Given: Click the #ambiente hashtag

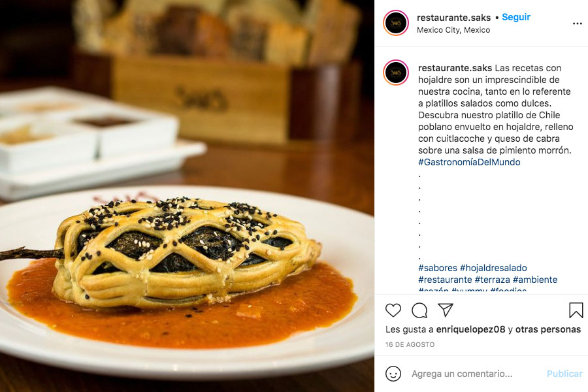Looking at the screenshot, I should (535, 280).
